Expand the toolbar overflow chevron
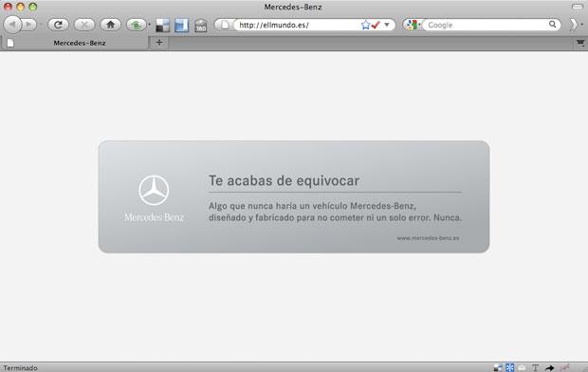Viewport: 588px width, 372px height. pos(574,25)
